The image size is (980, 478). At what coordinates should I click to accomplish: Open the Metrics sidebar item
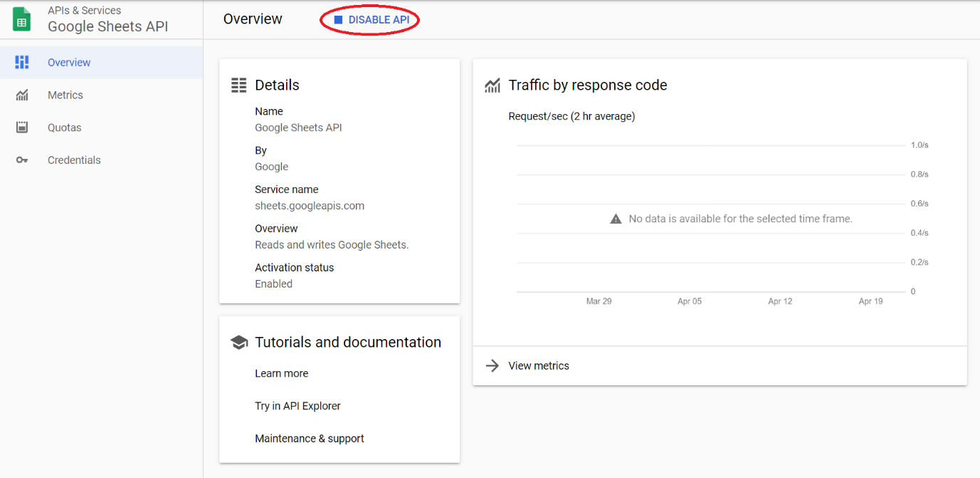pyautogui.click(x=101, y=95)
